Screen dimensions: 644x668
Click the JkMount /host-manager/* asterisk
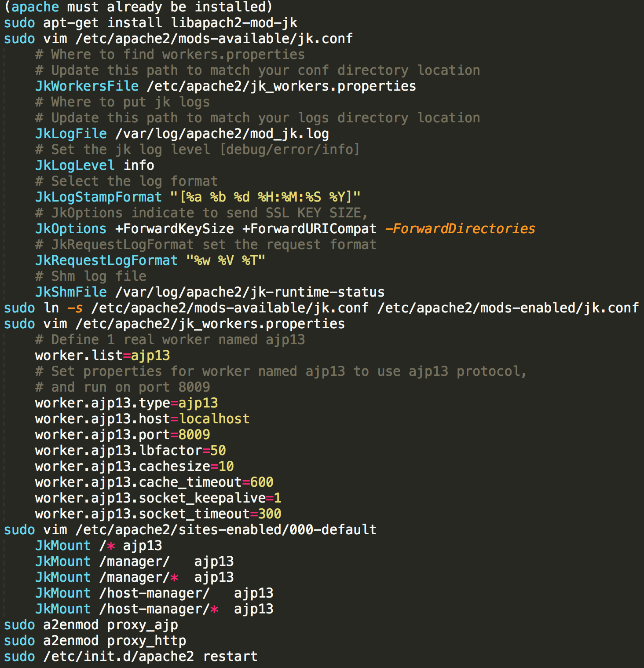(x=214, y=609)
